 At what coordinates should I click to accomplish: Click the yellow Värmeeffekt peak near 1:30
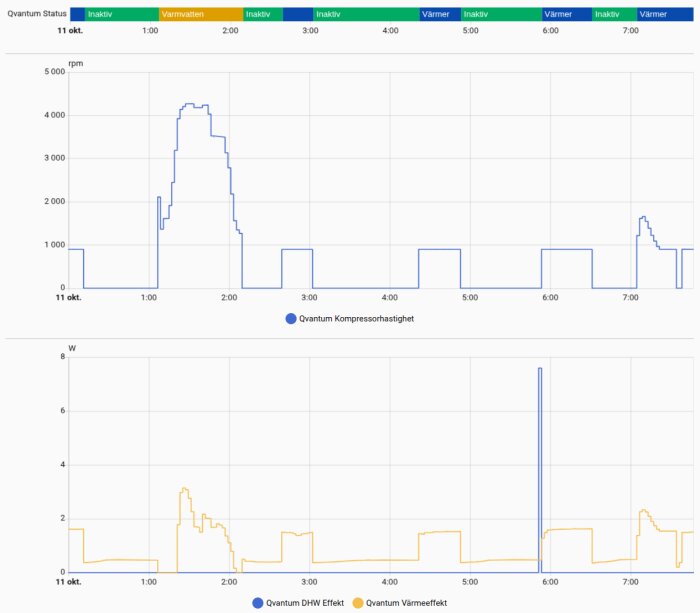(x=183, y=489)
